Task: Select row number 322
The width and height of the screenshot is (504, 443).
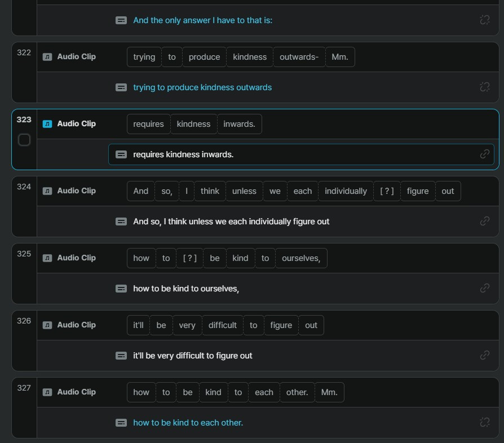Action: click(24, 52)
